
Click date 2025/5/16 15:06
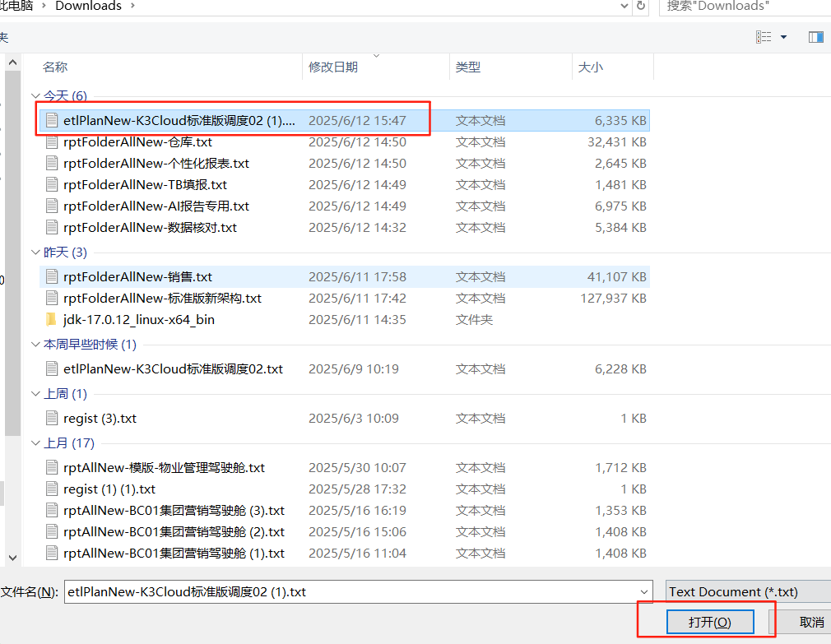coord(357,531)
